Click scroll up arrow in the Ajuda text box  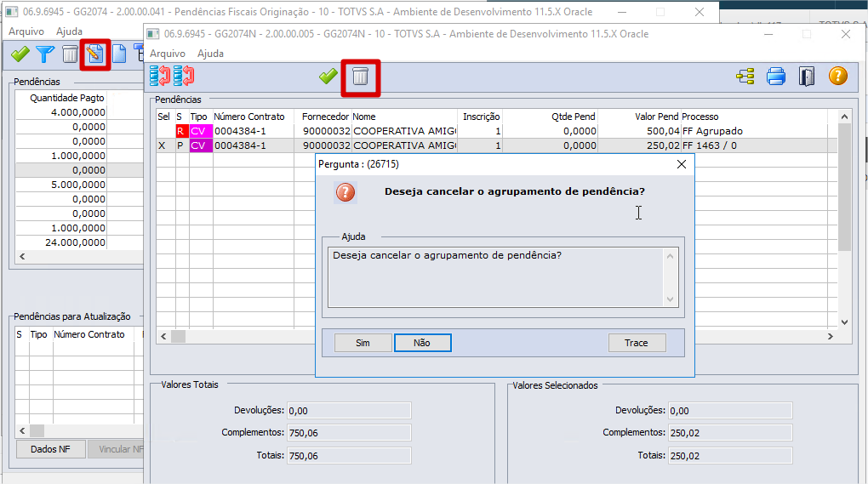pyautogui.click(x=670, y=256)
